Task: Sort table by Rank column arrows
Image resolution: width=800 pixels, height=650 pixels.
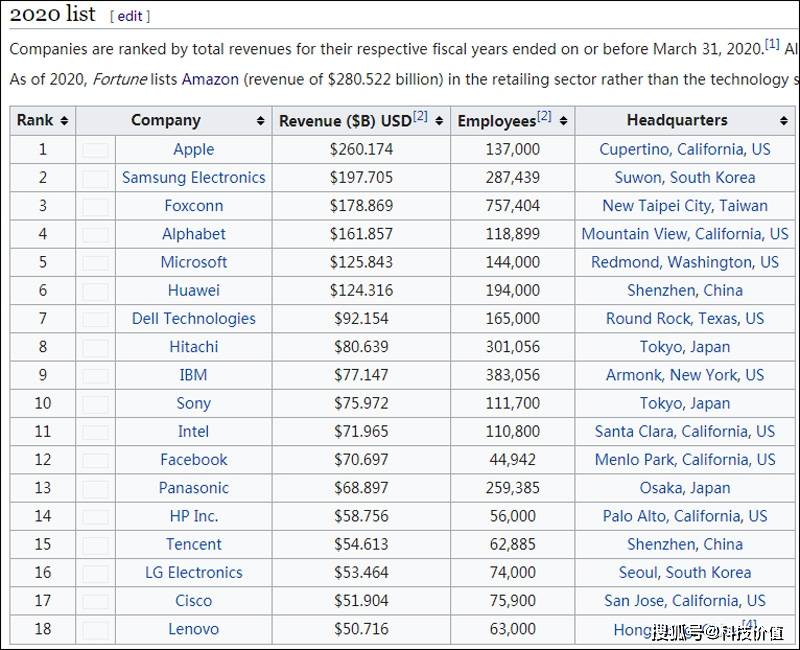Action: [x=64, y=121]
